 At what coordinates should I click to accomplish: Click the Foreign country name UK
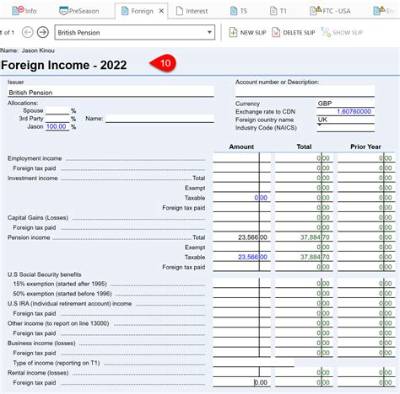pyautogui.click(x=346, y=119)
